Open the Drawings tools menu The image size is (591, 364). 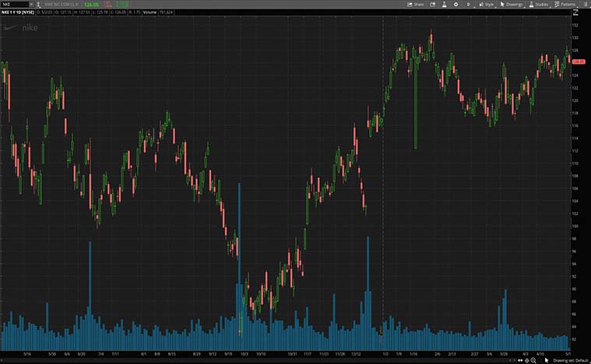512,4
